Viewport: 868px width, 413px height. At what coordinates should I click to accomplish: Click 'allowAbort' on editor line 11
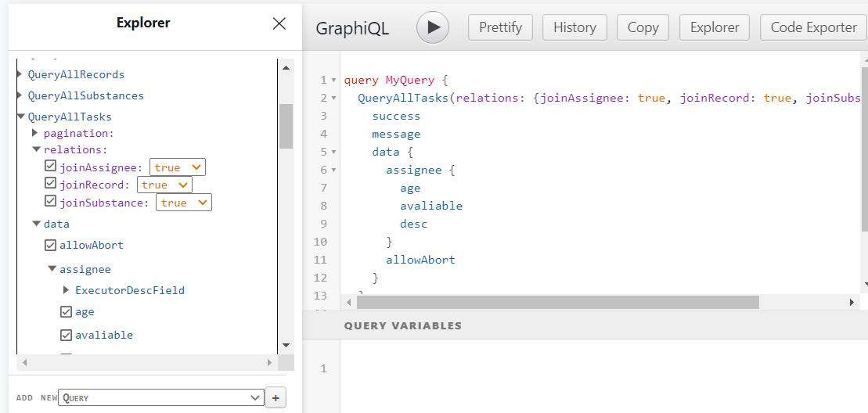point(421,260)
